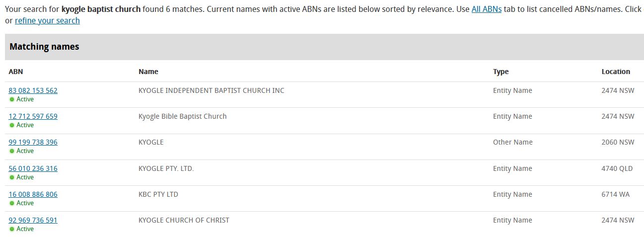The width and height of the screenshot is (644, 237).
Task: Click the Type column header
Action: click(501, 72)
